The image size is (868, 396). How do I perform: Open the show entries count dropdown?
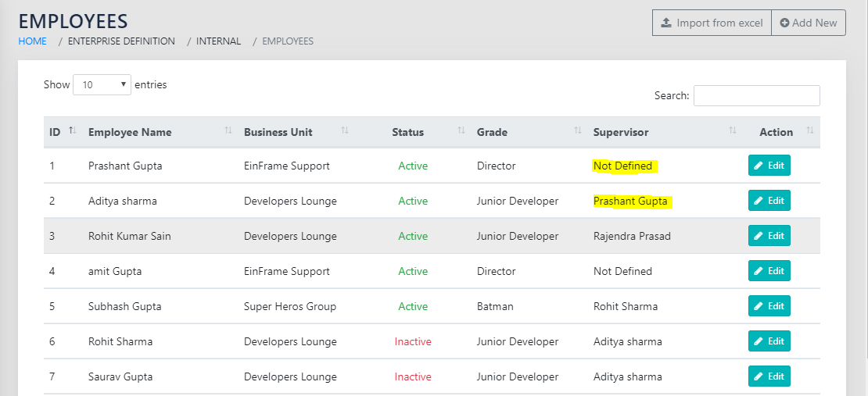point(102,84)
